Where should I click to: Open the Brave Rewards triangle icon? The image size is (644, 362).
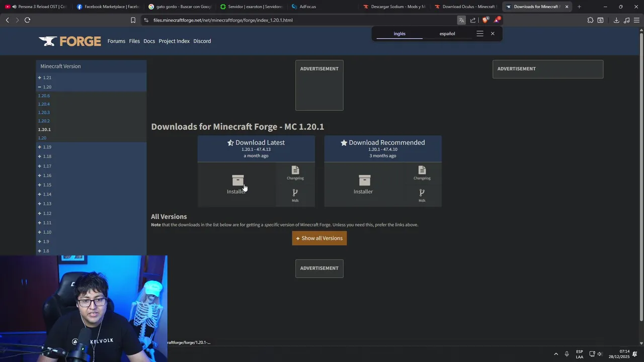[497, 20]
